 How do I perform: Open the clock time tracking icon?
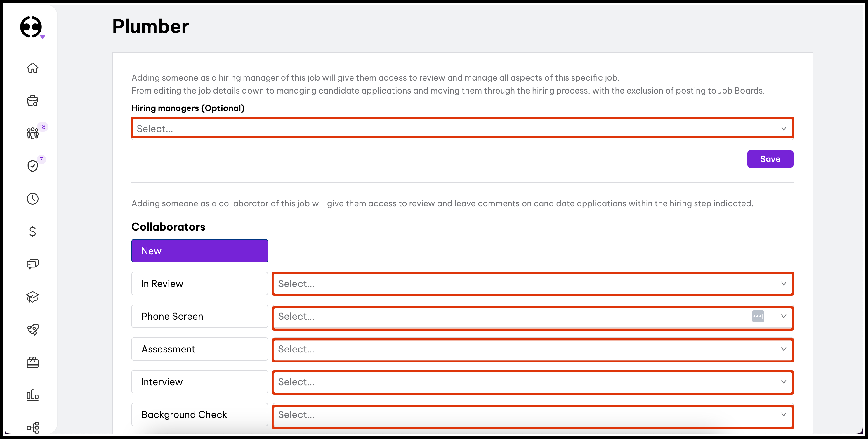point(33,198)
